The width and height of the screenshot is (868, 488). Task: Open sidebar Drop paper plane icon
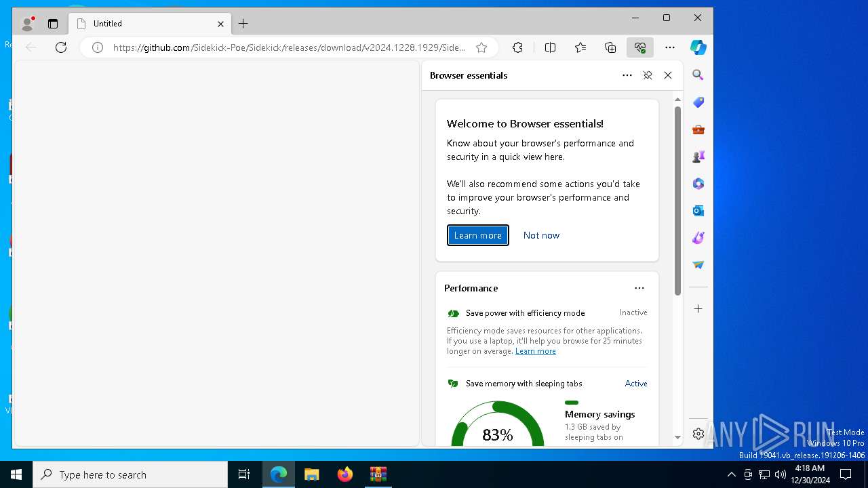pyautogui.click(x=698, y=265)
